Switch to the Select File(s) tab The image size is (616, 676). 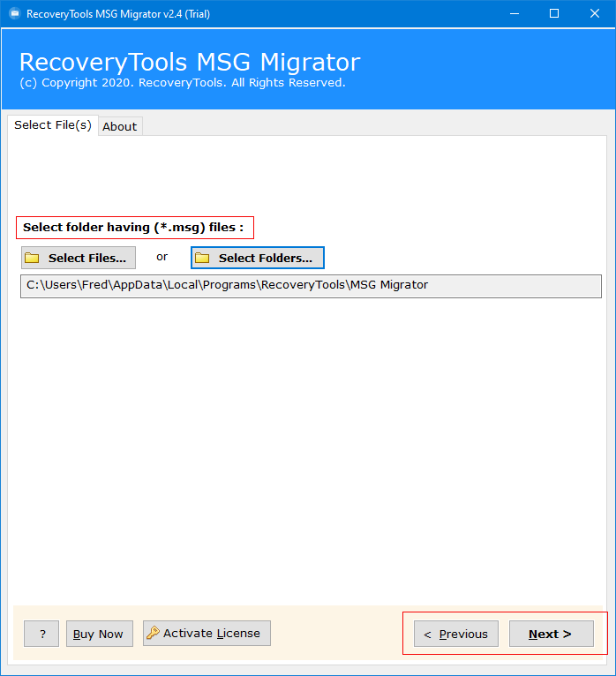tap(53, 125)
